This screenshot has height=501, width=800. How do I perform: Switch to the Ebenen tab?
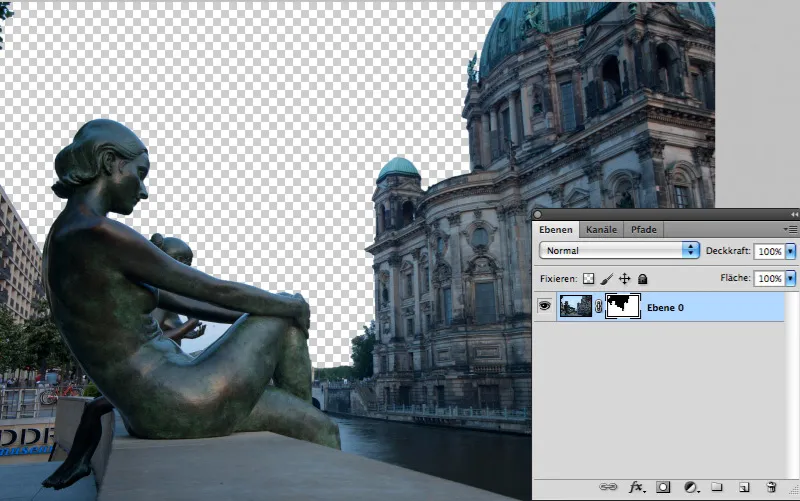(556, 230)
